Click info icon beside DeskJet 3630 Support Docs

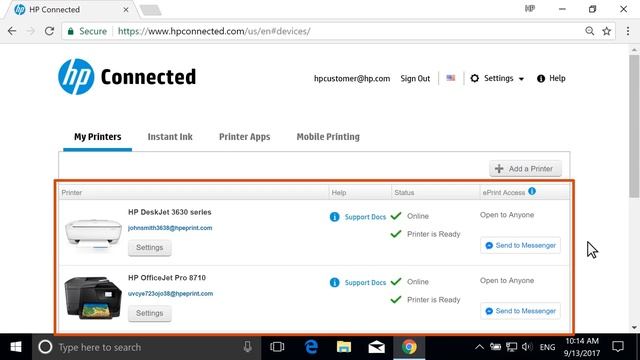point(334,217)
